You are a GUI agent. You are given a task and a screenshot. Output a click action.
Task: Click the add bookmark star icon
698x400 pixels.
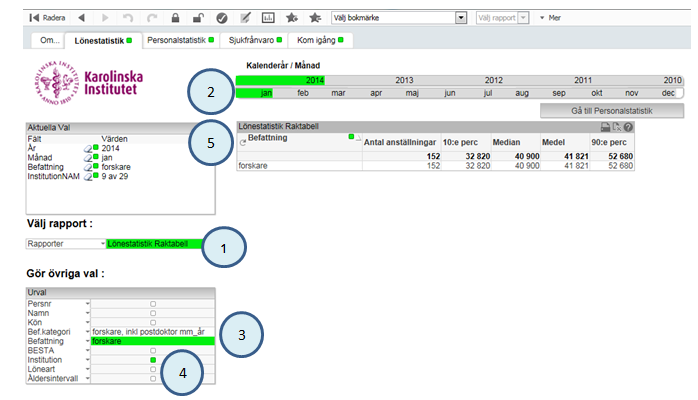pos(292,18)
